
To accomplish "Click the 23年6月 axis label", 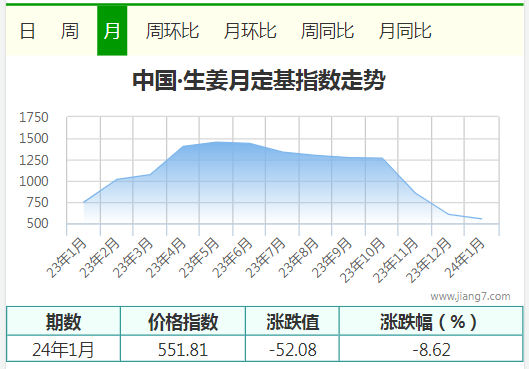I will point(232,258).
